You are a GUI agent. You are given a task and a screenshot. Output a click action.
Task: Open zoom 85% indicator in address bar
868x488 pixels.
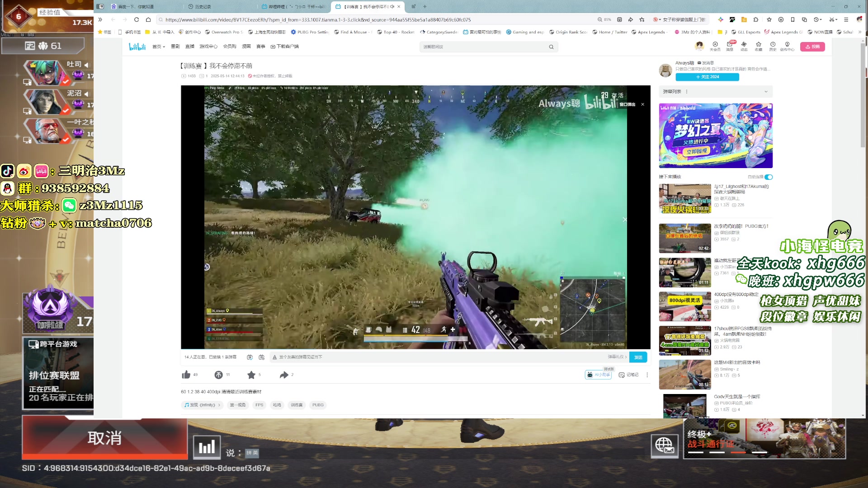click(604, 19)
